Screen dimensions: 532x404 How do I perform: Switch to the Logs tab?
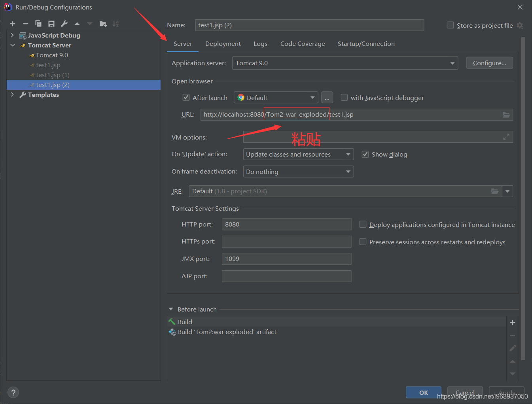260,44
